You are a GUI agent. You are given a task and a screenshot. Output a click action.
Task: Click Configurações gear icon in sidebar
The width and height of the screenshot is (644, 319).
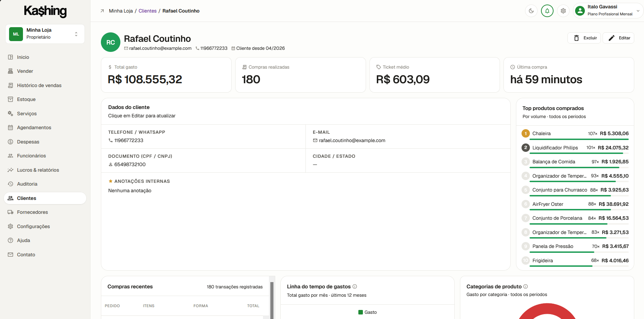(x=10, y=226)
